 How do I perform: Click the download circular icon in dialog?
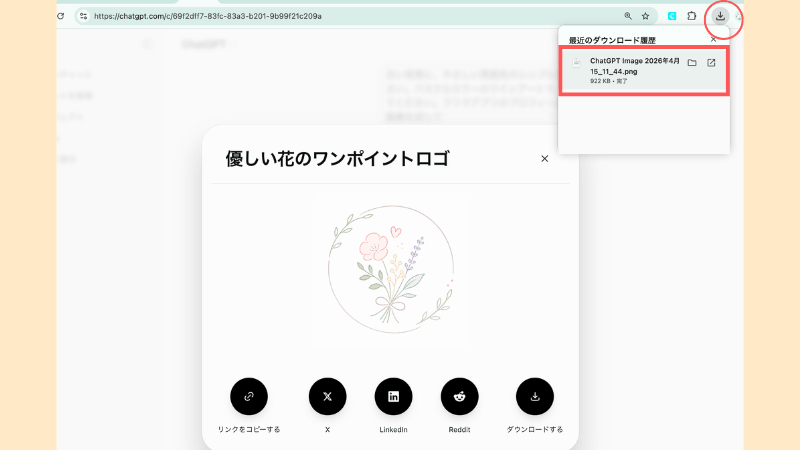coord(535,396)
